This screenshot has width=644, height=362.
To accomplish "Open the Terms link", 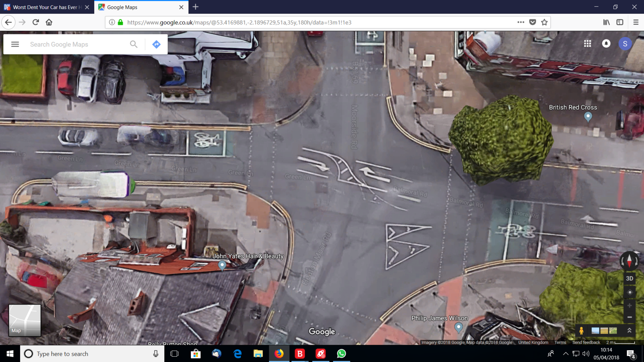I will (560, 343).
